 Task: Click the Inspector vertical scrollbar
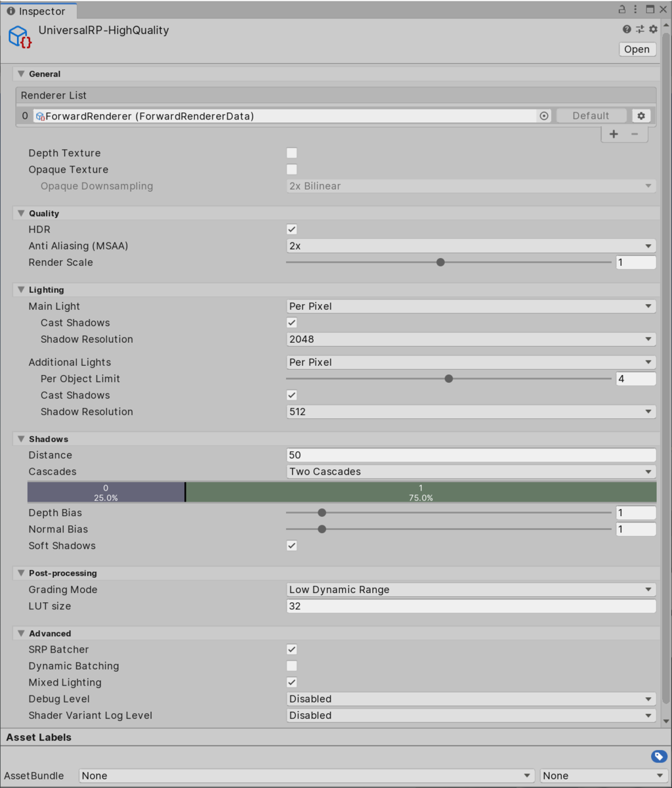pos(667,368)
